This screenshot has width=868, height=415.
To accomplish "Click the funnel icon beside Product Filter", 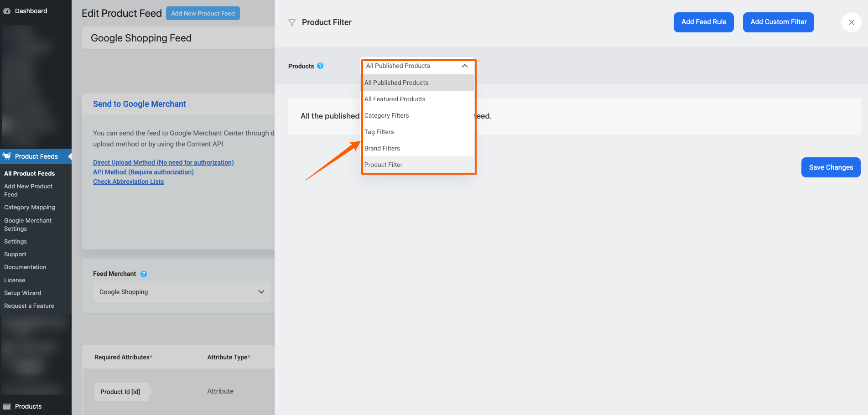I will (292, 22).
